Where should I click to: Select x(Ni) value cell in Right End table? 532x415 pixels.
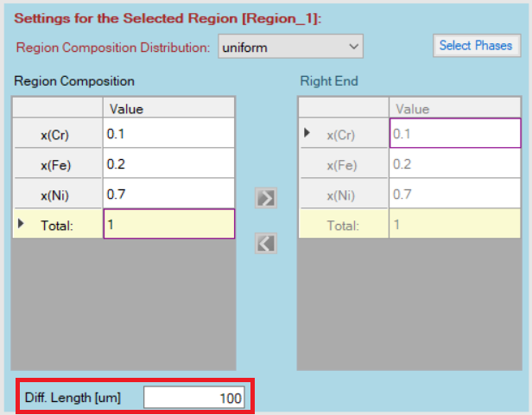(x=454, y=195)
